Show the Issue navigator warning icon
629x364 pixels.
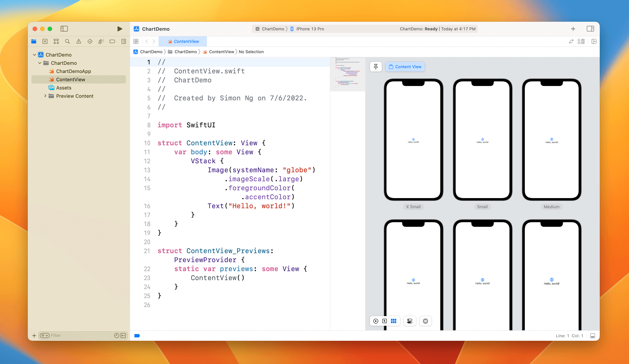(79, 41)
